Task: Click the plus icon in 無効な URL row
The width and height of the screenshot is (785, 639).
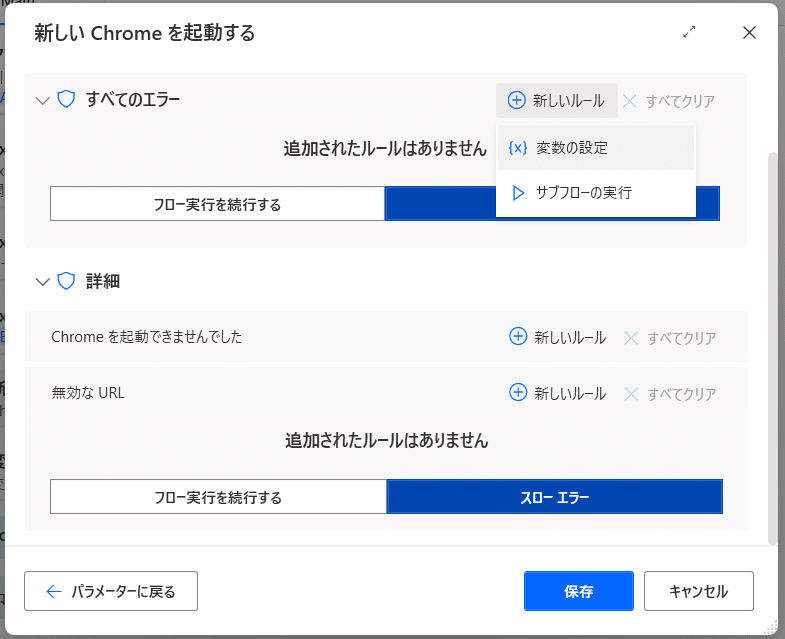Action: click(518, 393)
